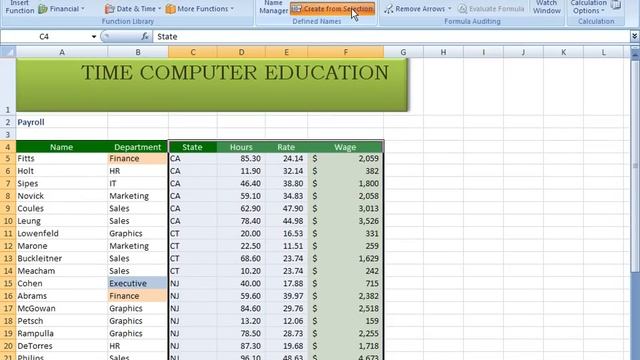640x360 pixels.
Task: Click the Evaluate Formula icon
Action: coord(462,9)
